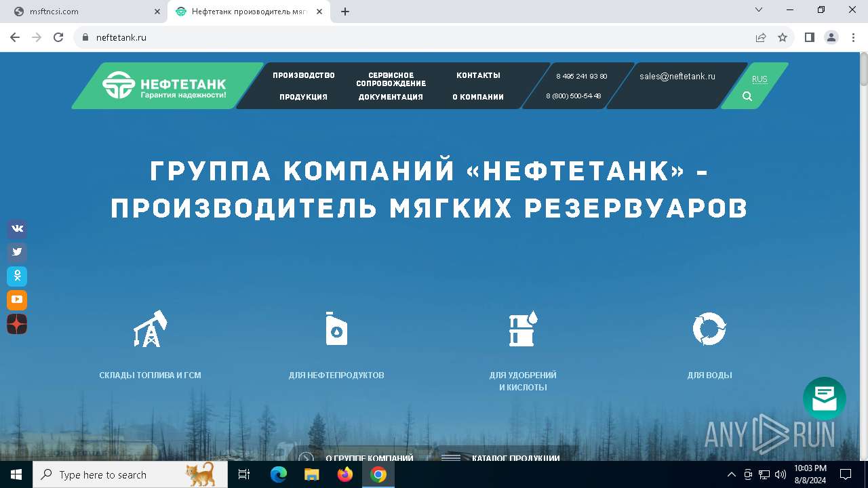Open the notification center icon
Image resolution: width=868 pixels, height=488 pixels.
[x=846, y=474]
